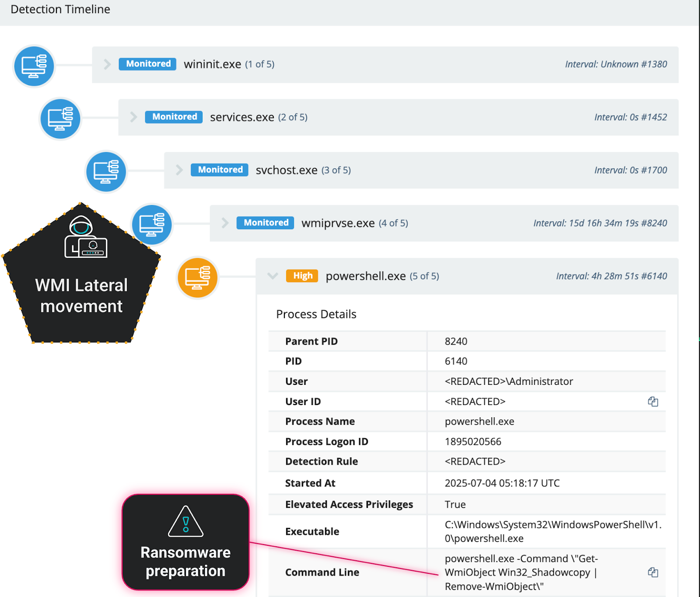Expand the svchost.exe process row
The height and width of the screenshot is (597, 700).
coord(179,170)
